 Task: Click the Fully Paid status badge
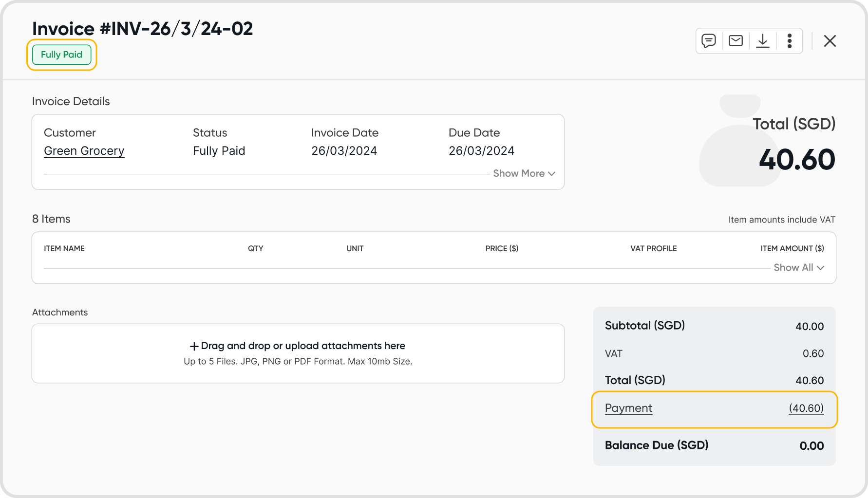(61, 55)
